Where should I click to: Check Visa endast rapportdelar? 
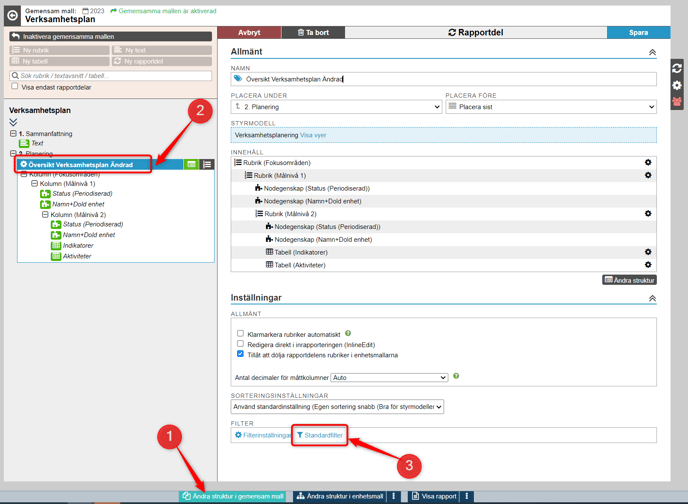pyautogui.click(x=15, y=87)
